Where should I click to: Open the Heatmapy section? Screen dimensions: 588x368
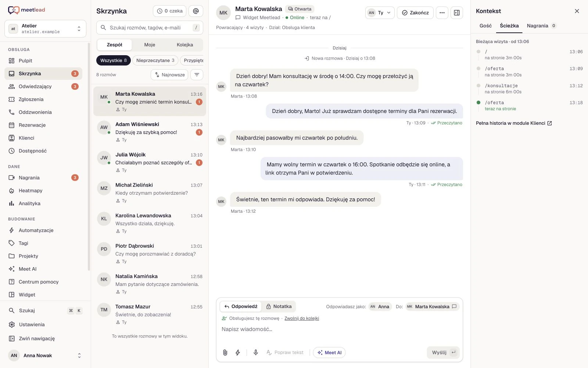43,191
